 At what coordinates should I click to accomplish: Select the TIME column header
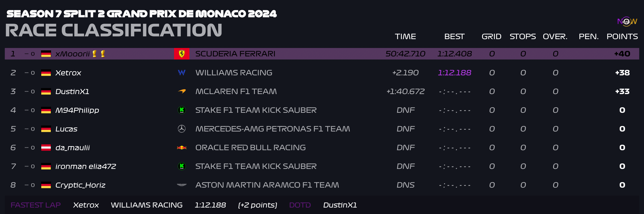tap(405, 36)
